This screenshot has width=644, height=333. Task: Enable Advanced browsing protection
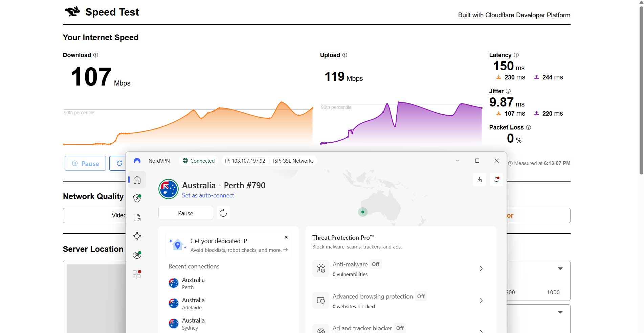pos(421,296)
